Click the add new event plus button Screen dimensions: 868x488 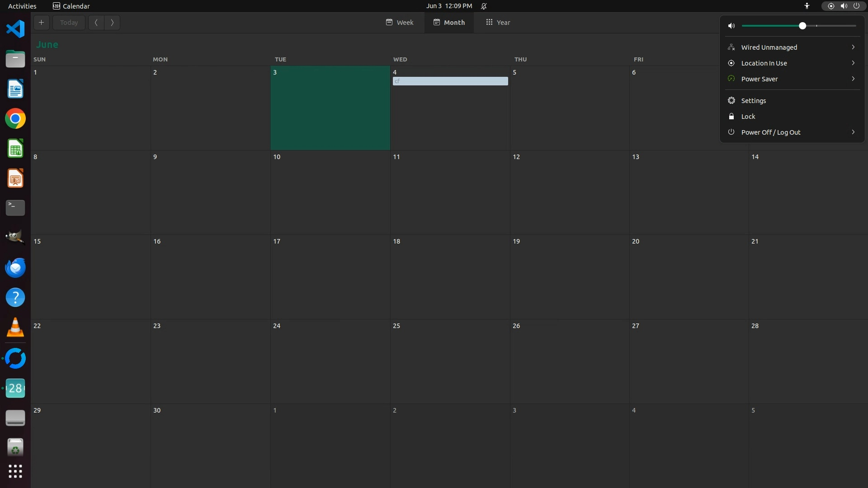coord(41,23)
